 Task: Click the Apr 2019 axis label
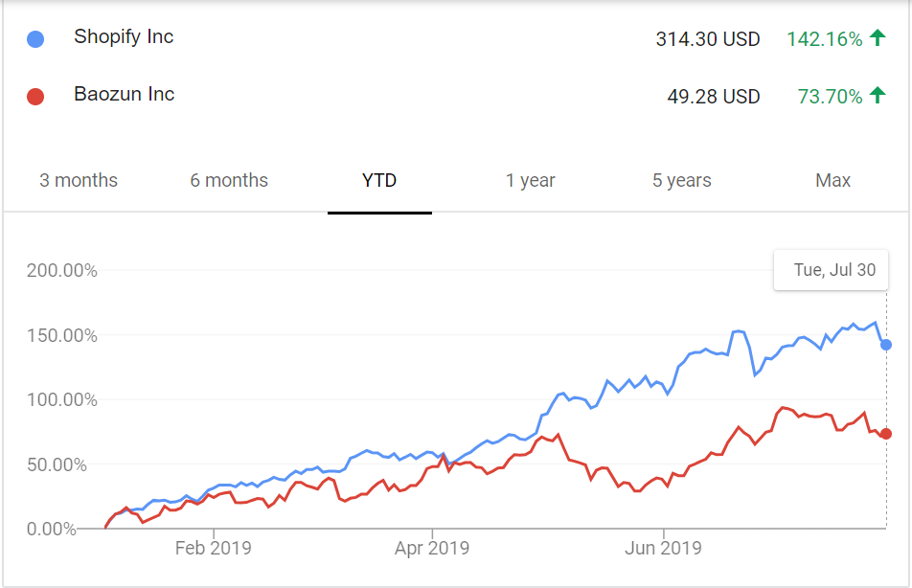click(432, 548)
